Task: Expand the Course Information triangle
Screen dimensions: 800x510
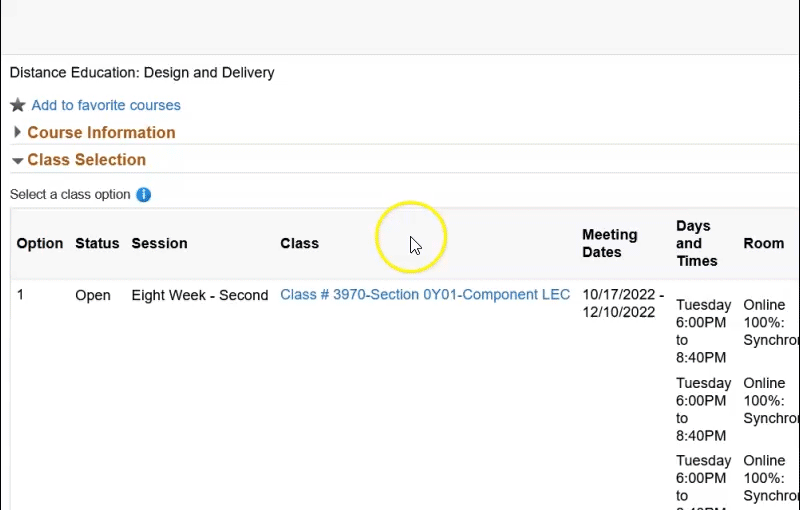Action: [x=18, y=132]
